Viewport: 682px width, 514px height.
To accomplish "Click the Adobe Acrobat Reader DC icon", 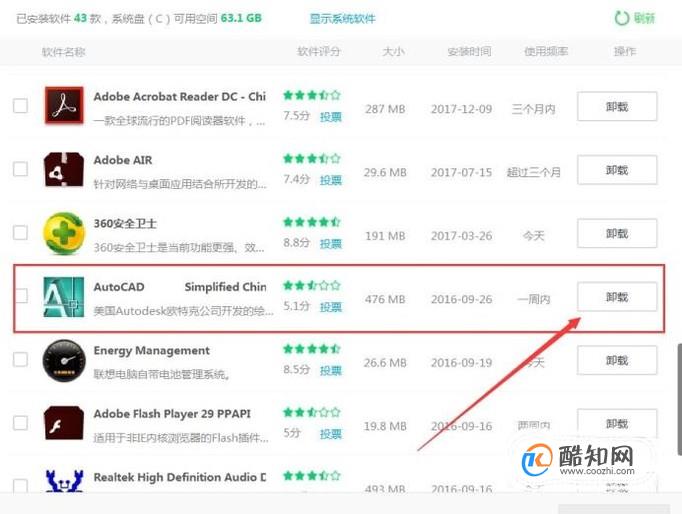I will pyautogui.click(x=64, y=106).
